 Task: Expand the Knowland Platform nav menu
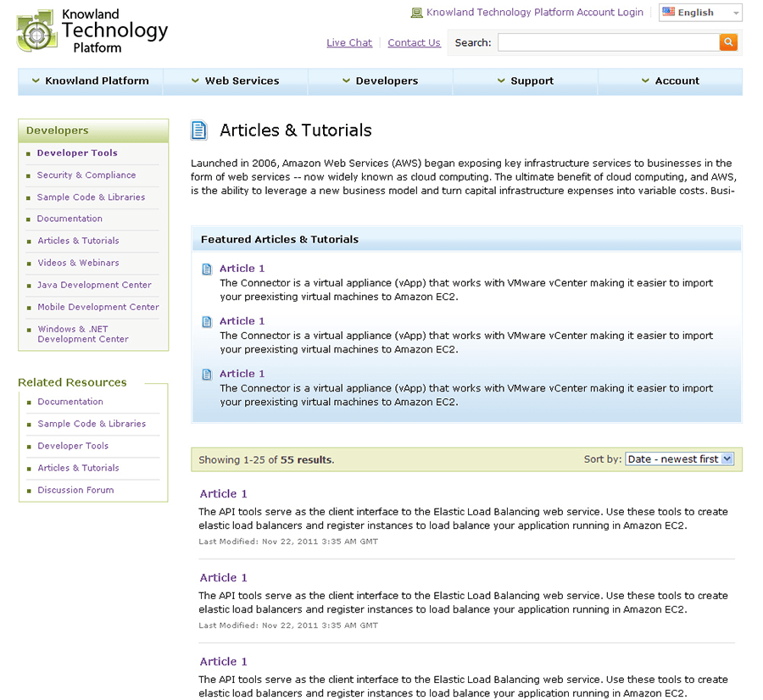tap(91, 81)
